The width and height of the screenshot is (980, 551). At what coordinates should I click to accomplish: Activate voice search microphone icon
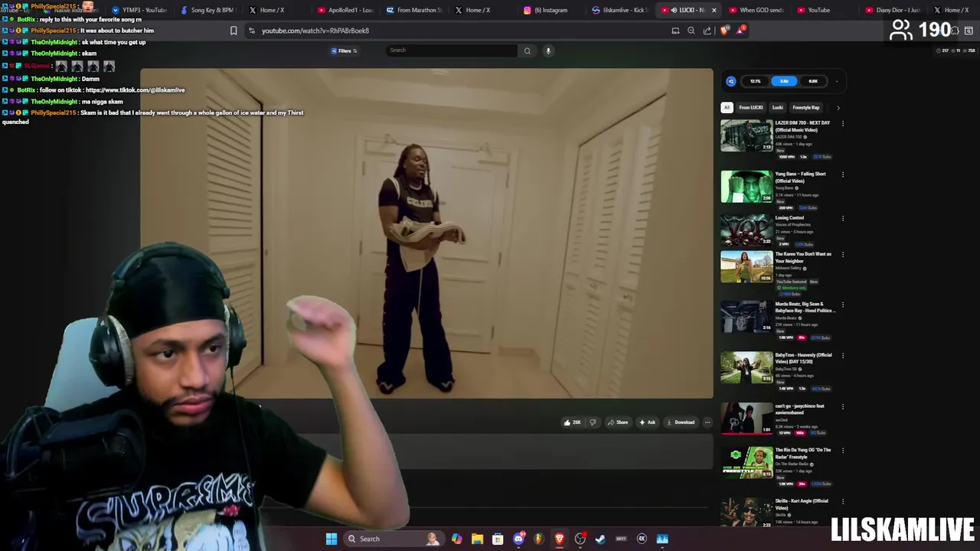[x=548, y=51]
